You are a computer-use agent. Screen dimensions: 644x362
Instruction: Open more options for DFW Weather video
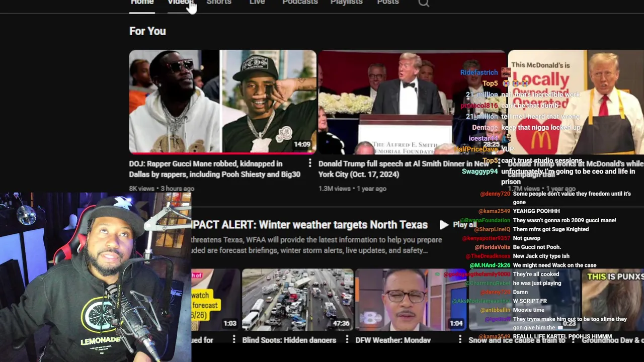pos(460,340)
